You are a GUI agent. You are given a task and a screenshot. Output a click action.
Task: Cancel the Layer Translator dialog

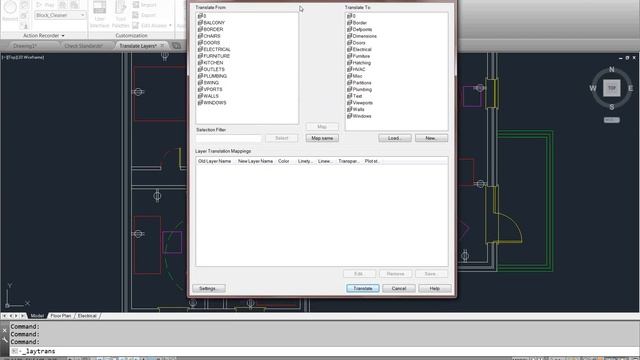click(x=399, y=289)
